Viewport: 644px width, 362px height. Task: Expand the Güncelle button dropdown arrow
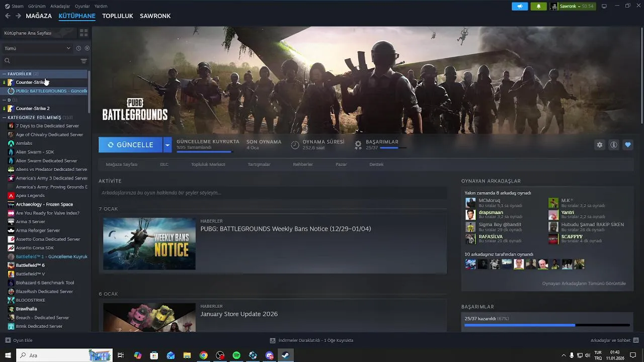click(x=167, y=145)
